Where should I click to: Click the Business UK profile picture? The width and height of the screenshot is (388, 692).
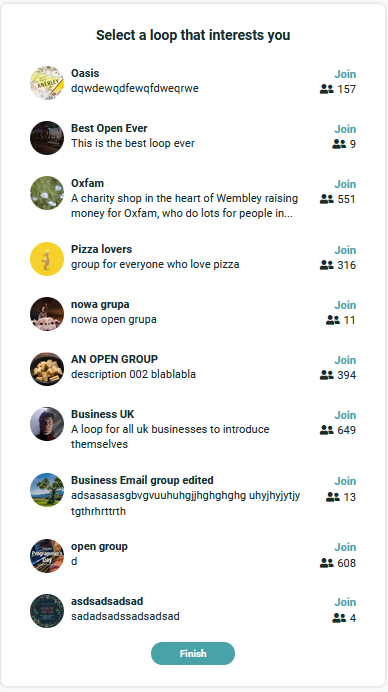point(47,424)
